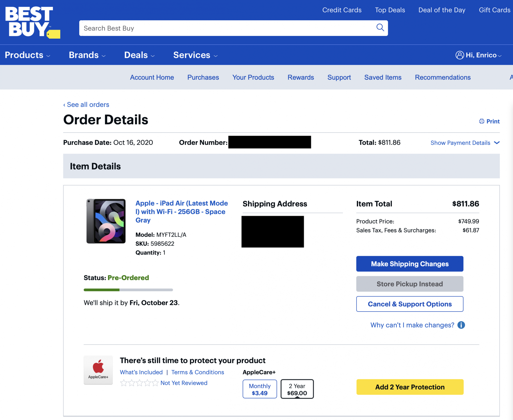Switch to the Rewards tab

point(301,77)
